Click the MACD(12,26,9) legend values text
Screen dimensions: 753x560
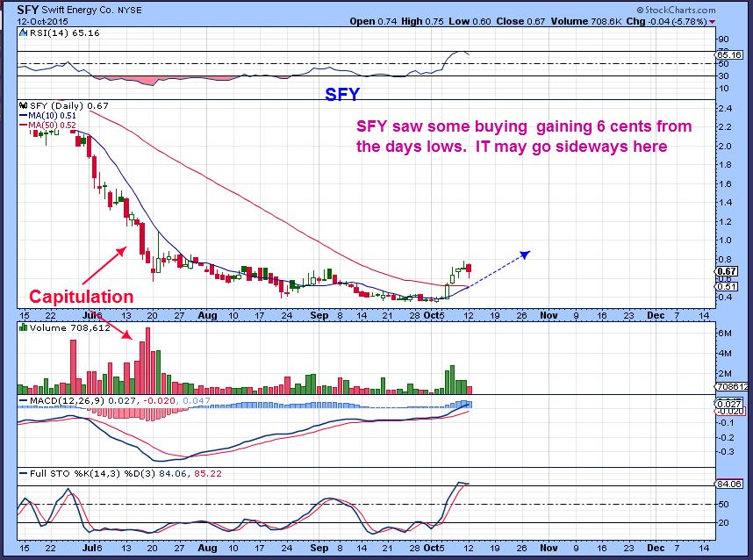[x=119, y=400]
